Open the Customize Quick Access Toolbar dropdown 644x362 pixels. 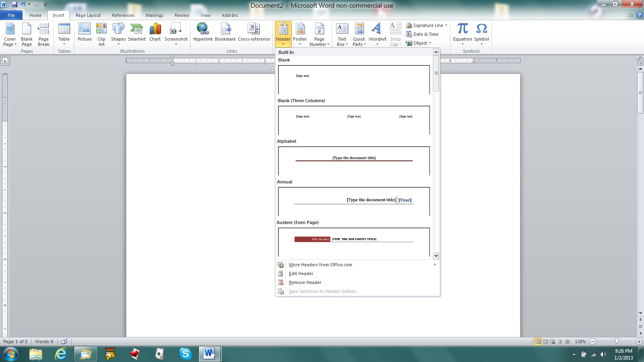coord(45,5)
